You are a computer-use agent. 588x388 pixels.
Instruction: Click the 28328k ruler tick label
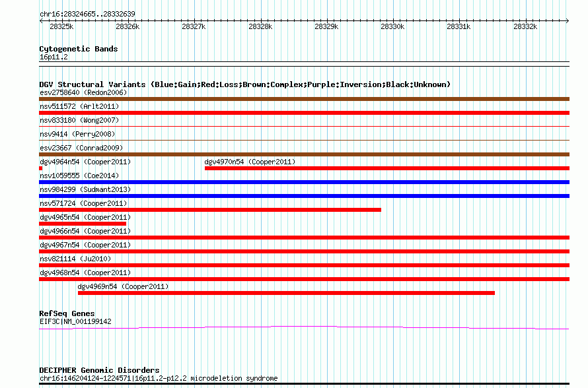[260, 26]
